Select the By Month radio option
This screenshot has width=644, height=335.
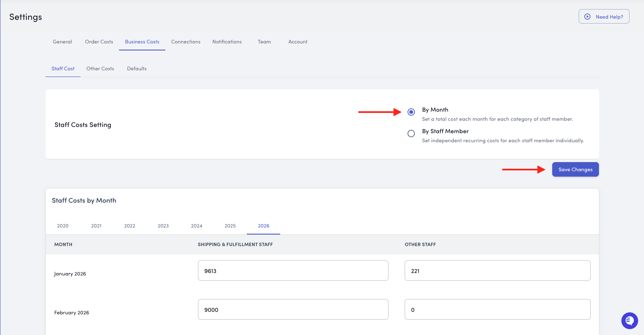click(x=411, y=112)
